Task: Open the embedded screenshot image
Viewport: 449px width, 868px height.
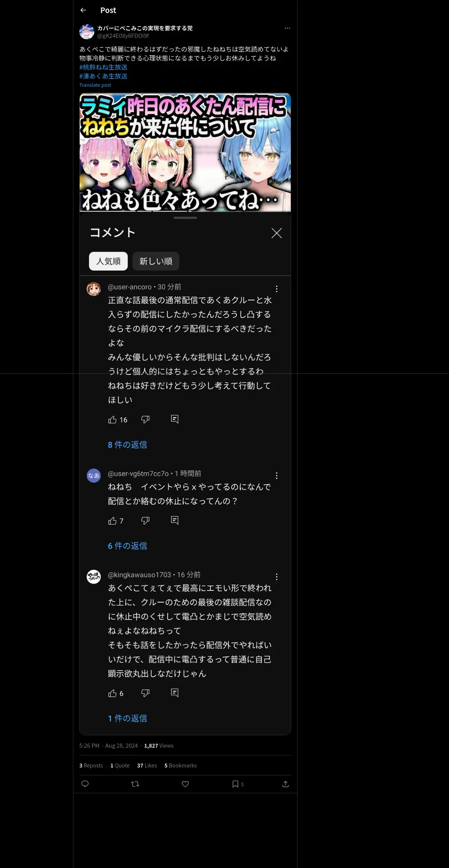Action: click(185, 414)
